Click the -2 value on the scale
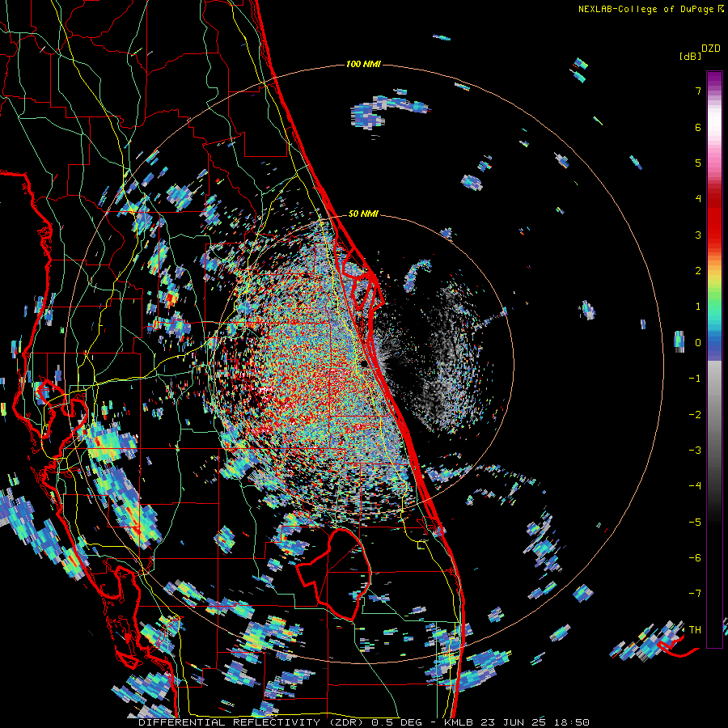 pos(695,415)
